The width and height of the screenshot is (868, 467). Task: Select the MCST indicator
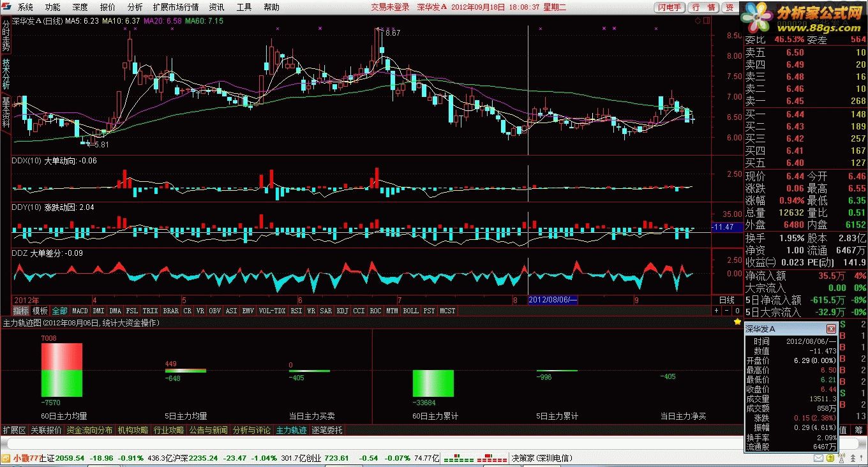[447, 311]
